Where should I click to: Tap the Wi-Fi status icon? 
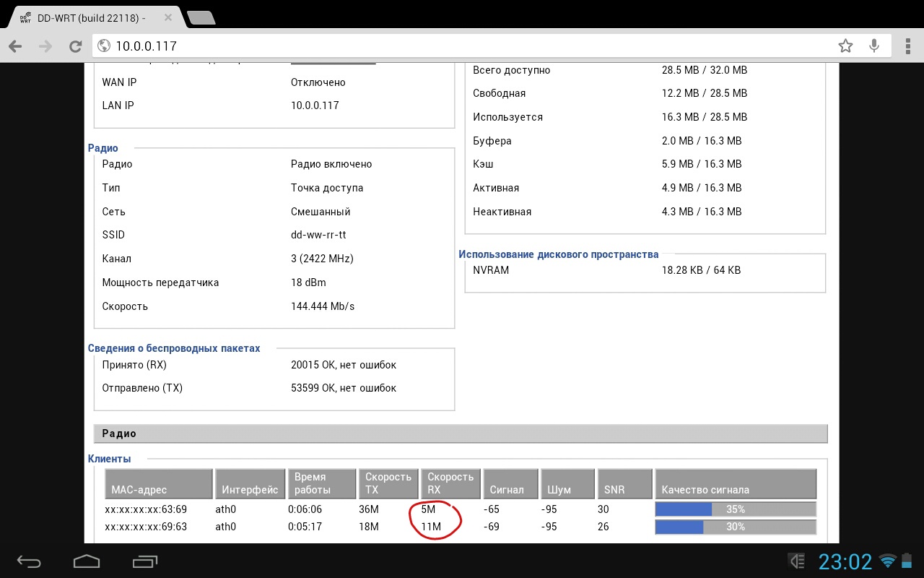point(888,561)
